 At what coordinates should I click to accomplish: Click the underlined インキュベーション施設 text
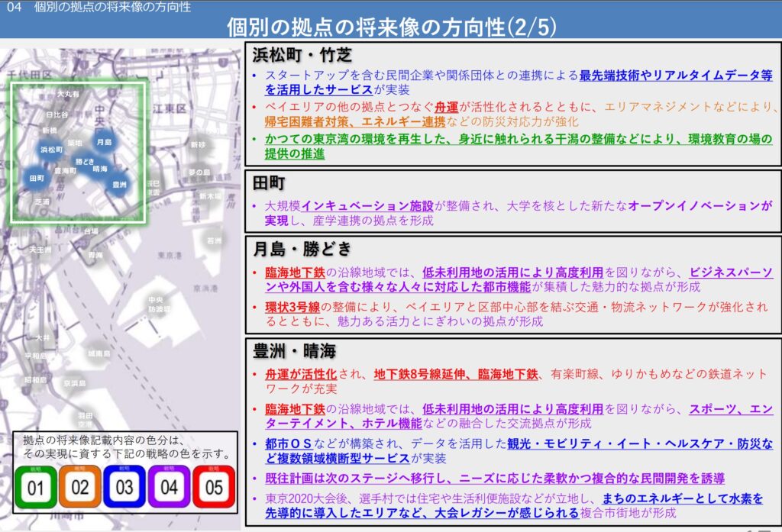pos(370,206)
